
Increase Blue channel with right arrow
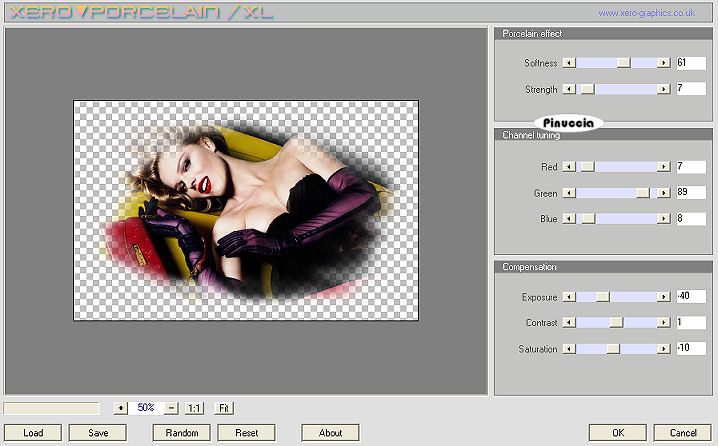664,219
